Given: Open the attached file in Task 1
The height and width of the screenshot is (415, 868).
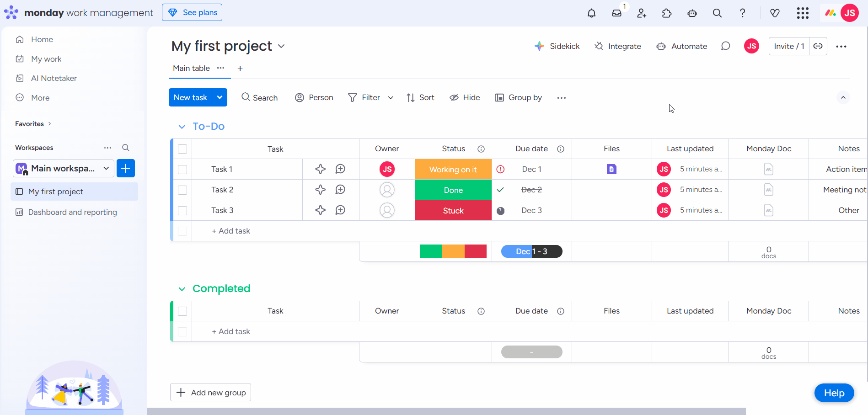Looking at the screenshot, I should pyautogui.click(x=611, y=169).
